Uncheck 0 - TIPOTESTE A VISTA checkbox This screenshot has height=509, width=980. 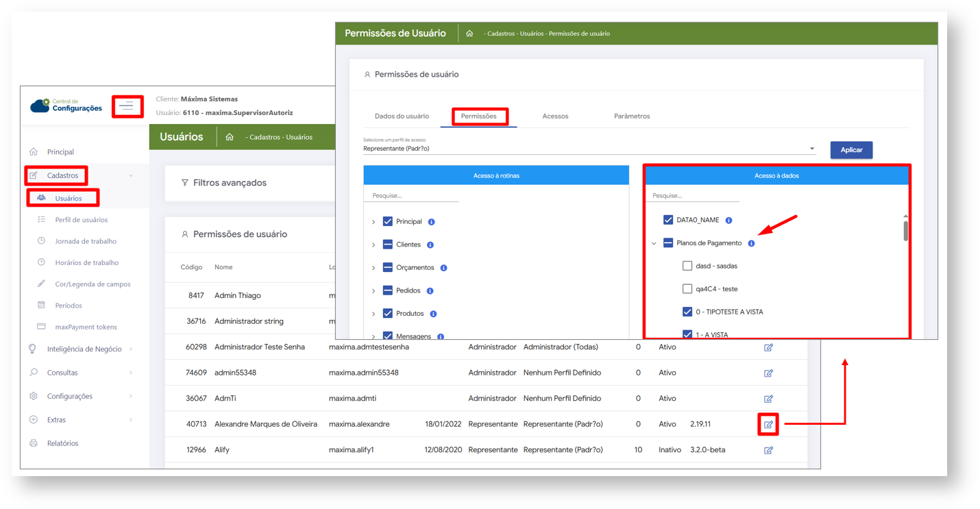[687, 312]
